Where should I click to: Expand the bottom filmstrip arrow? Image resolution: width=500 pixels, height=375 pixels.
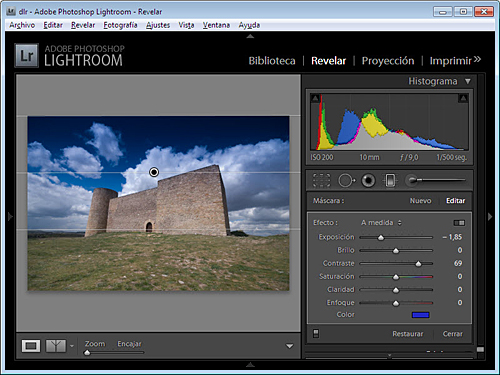(250, 365)
